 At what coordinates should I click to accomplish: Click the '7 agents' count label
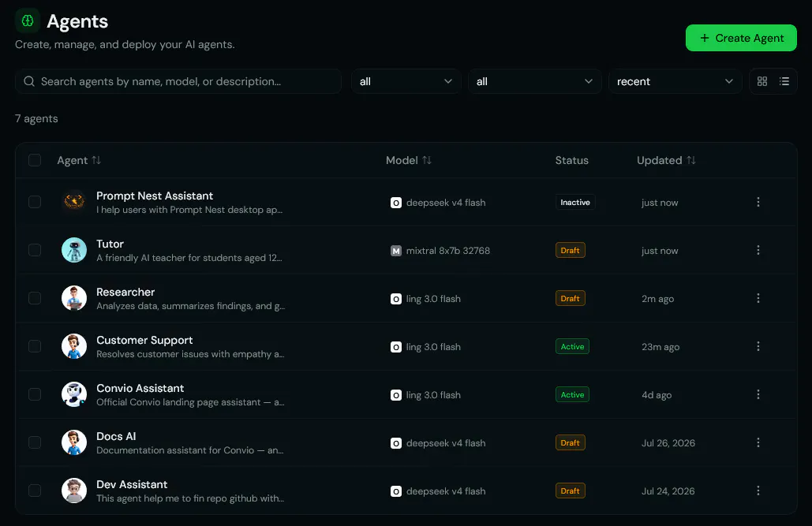[36, 118]
